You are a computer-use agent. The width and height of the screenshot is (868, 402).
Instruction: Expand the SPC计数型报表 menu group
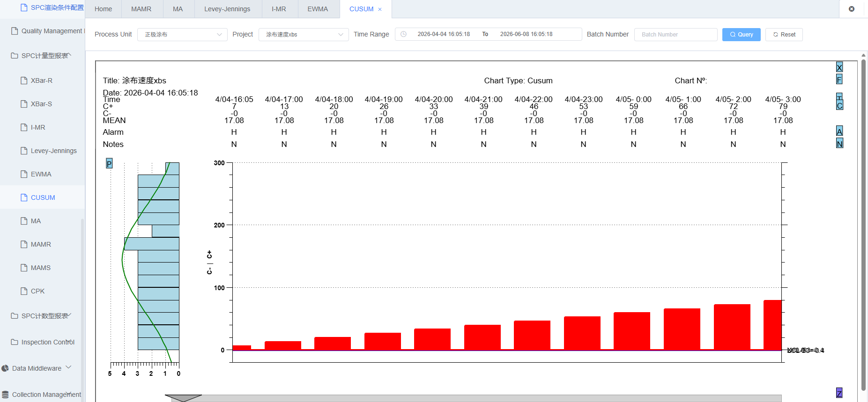coord(69,315)
